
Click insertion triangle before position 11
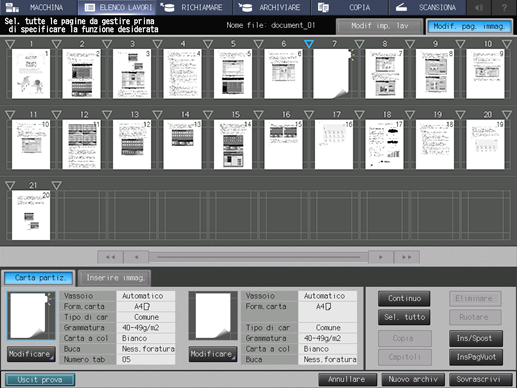coord(10,115)
